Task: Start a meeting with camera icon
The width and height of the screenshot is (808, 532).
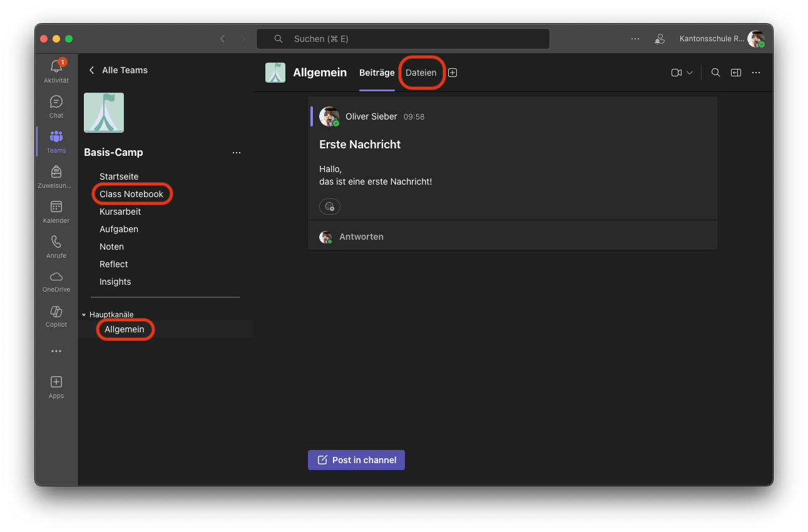Action: [x=676, y=73]
